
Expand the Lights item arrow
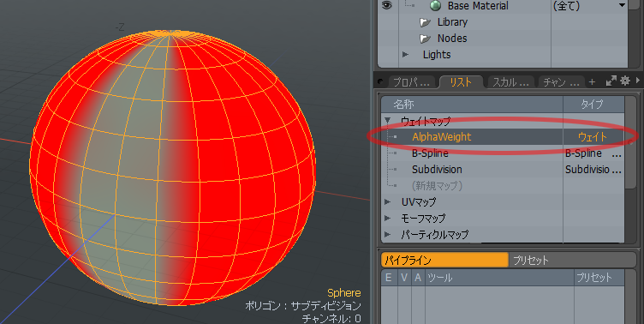click(x=405, y=54)
